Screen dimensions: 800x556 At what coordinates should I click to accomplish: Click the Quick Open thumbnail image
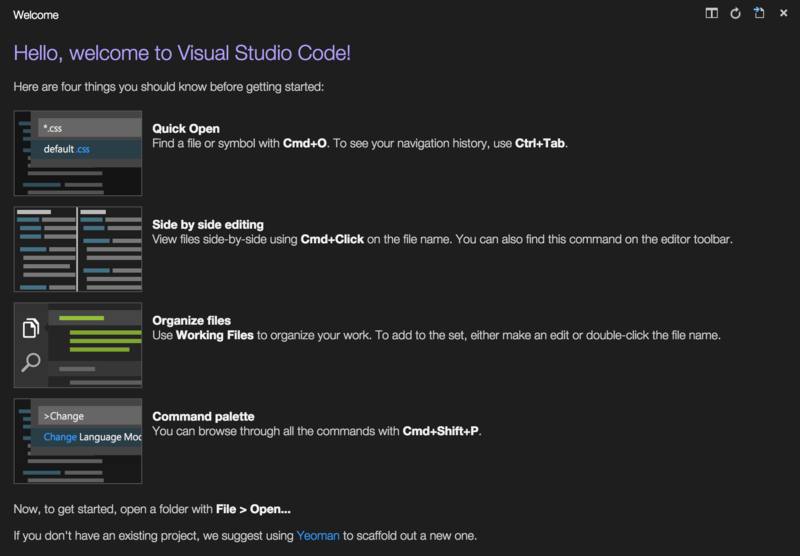[78, 153]
